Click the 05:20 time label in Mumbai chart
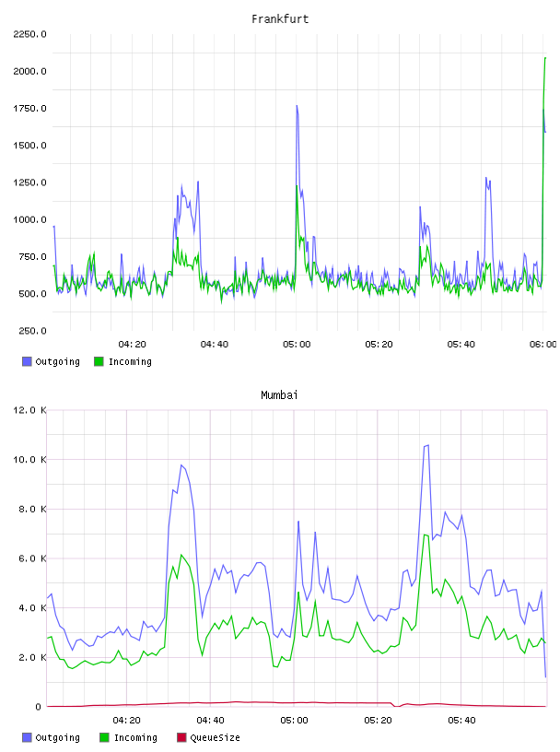 point(378,721)
